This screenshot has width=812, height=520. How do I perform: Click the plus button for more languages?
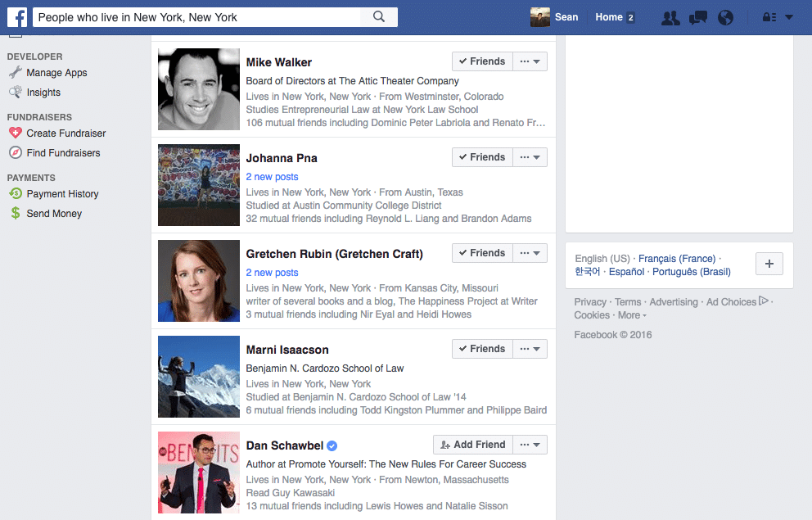click(769, 264)
